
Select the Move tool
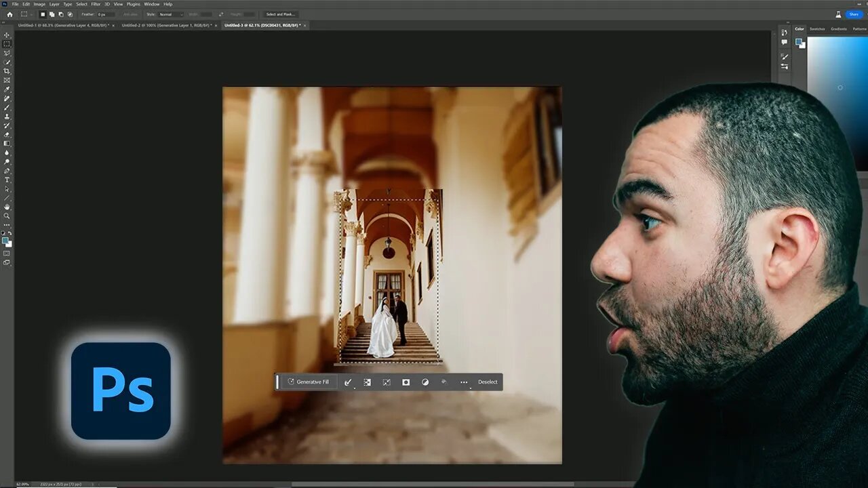point(7,35)
